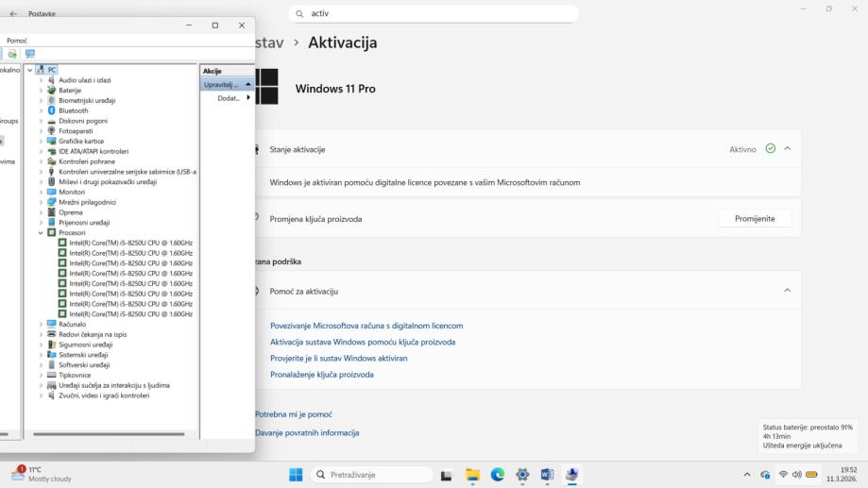Select the Baterije category icon
This screenshot has height=488, width=868.
[x=52, y=91]
